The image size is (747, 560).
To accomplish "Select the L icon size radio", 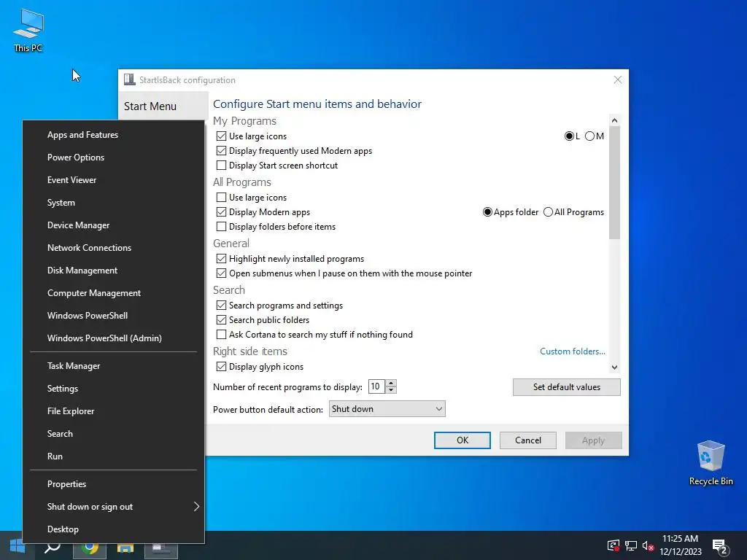I will [569, 136].
